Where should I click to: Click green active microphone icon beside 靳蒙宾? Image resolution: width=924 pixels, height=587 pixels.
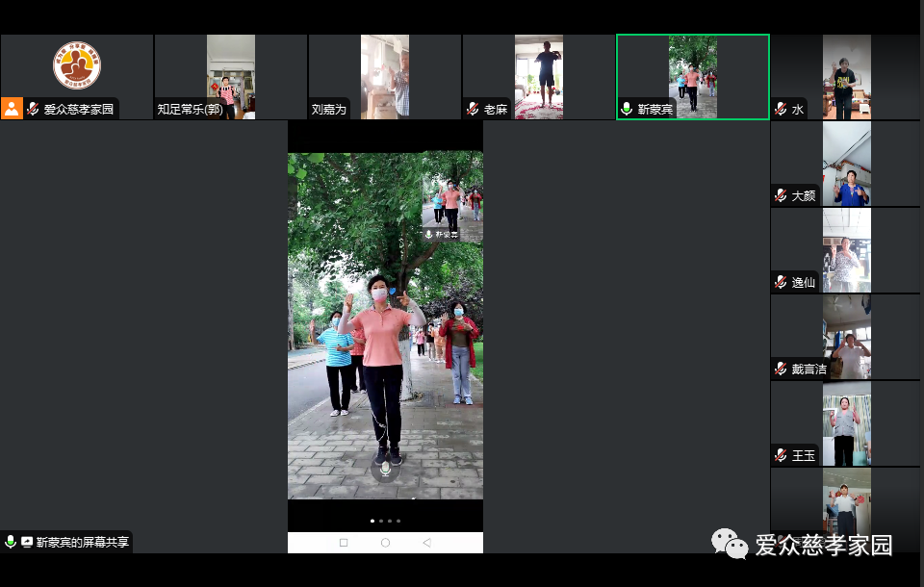click(627, 109)
